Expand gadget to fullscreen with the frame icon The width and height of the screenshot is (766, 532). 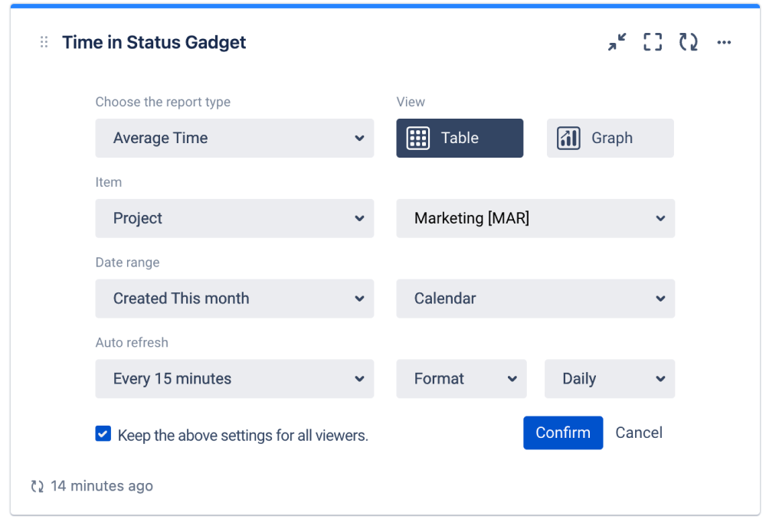652,42
